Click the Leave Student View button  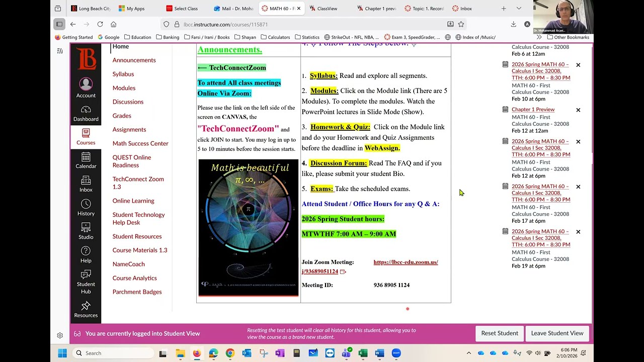[x=557, y=333]
